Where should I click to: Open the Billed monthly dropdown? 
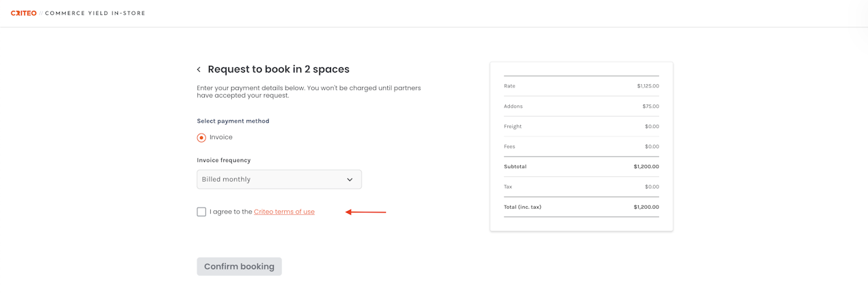279,180
